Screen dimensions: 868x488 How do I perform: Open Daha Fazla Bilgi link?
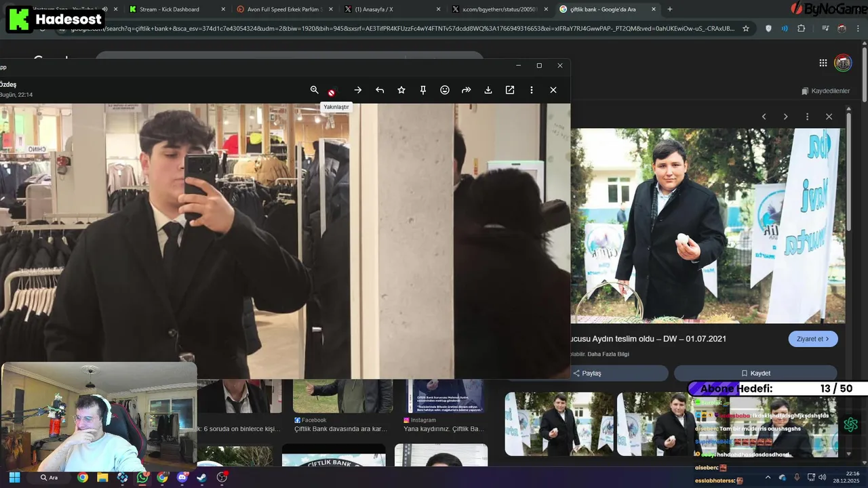(608, 354)
